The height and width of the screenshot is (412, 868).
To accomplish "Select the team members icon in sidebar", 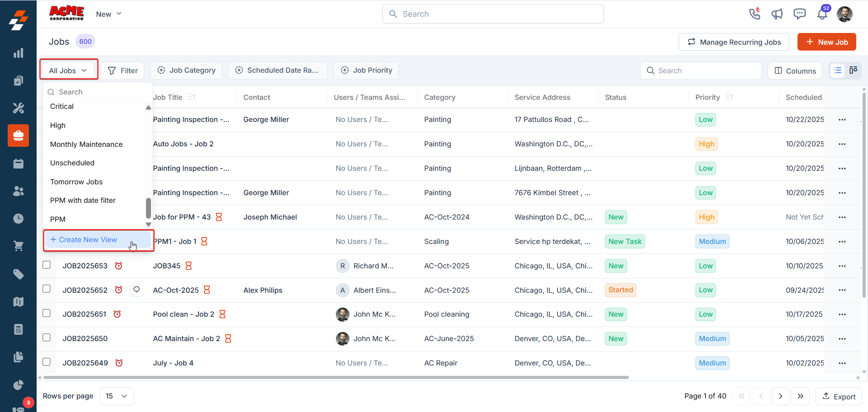I will pos(18,191).
